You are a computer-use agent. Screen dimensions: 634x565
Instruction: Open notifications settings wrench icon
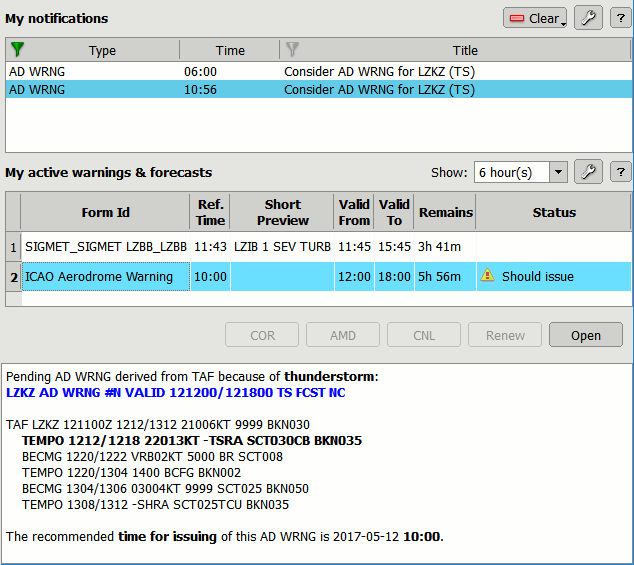pyautogui.click(x=588, y=18)
